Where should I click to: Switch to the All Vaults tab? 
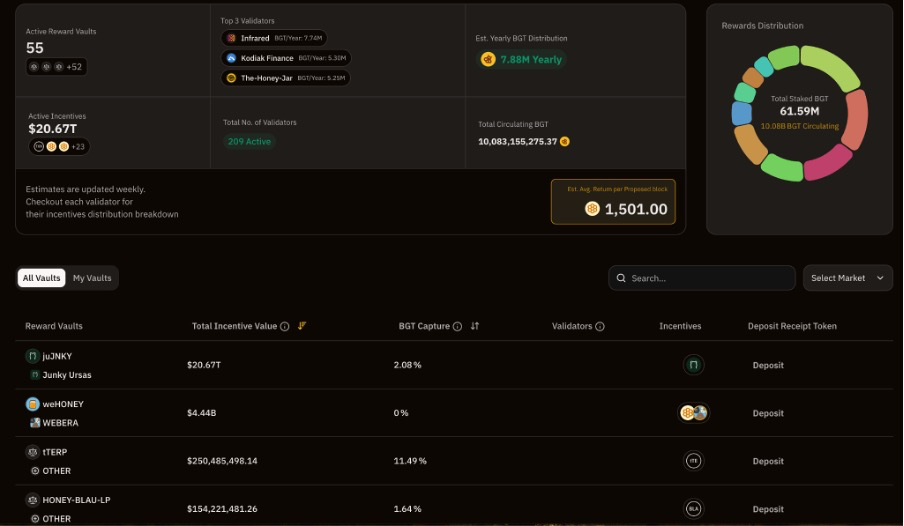pos(42,278)
